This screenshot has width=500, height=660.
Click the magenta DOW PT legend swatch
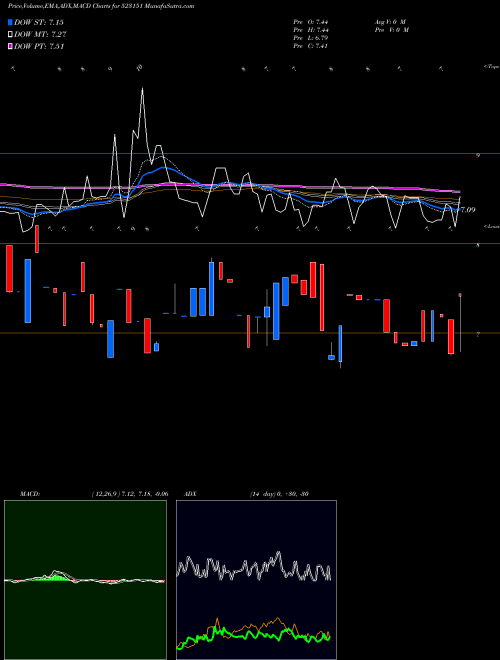[10, 46]
